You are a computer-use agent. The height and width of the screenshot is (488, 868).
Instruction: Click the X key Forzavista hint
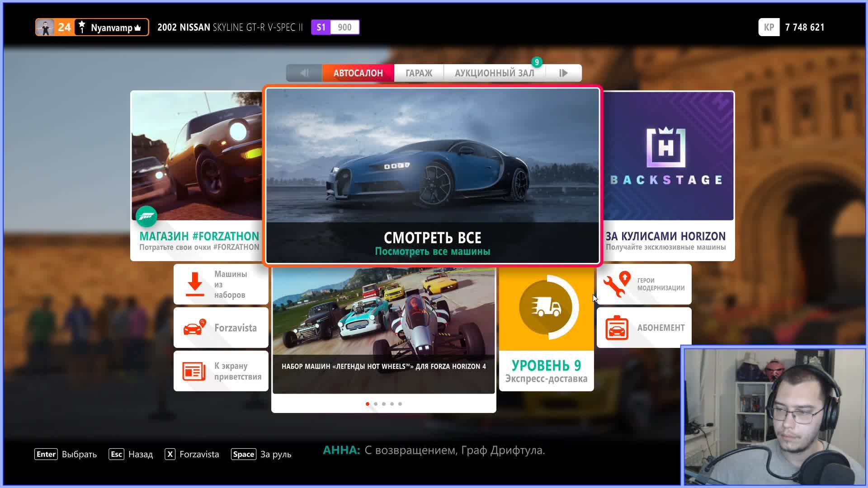coord(192,454)
